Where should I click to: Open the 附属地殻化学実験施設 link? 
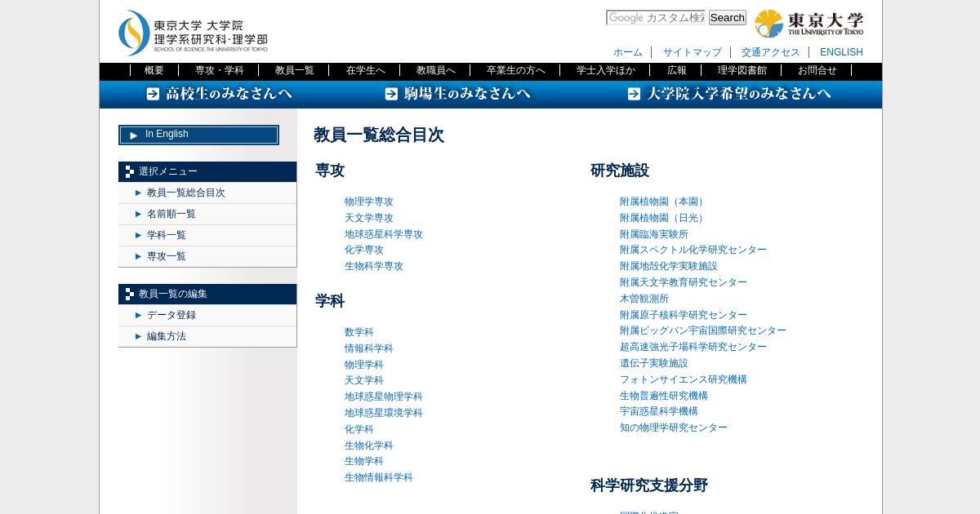point(669,266)
